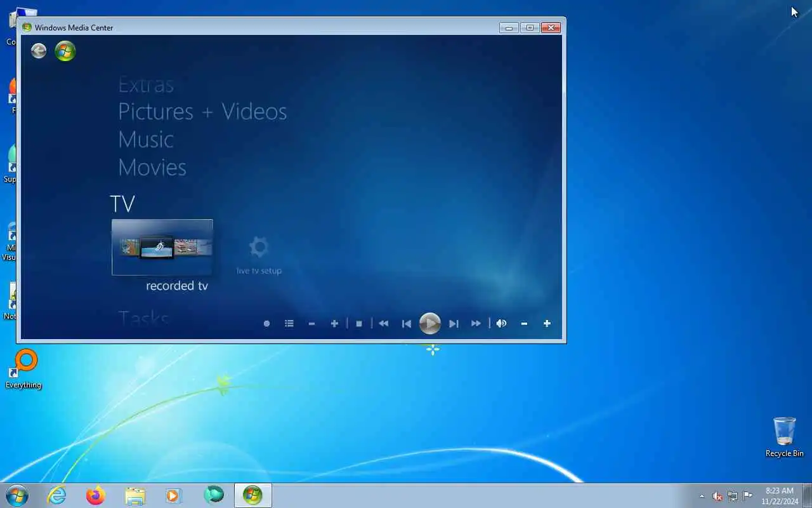Click the recorded tv label

tap(177, 286)
